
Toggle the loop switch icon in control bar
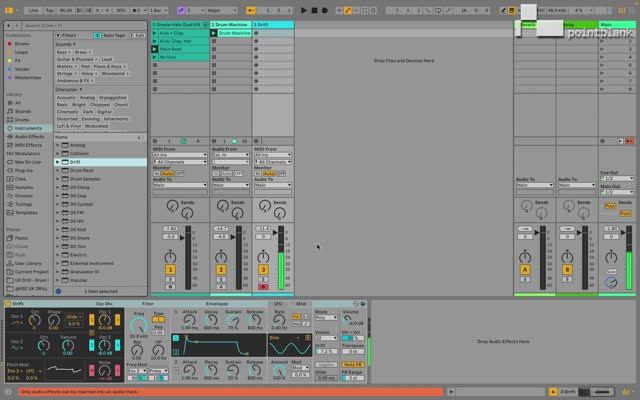point(438,11)
